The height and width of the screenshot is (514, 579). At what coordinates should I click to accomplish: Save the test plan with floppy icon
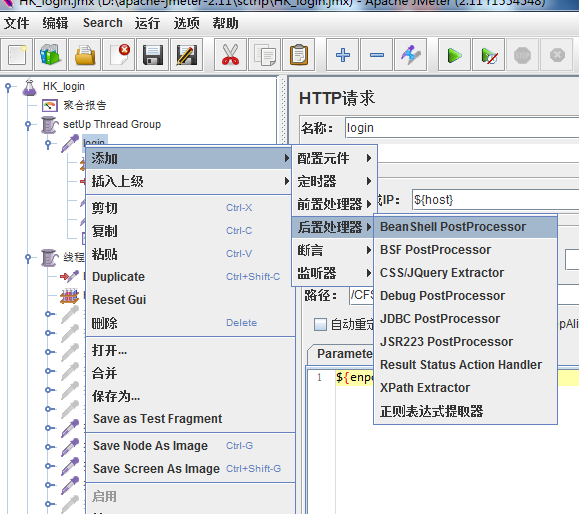[153, 55]
